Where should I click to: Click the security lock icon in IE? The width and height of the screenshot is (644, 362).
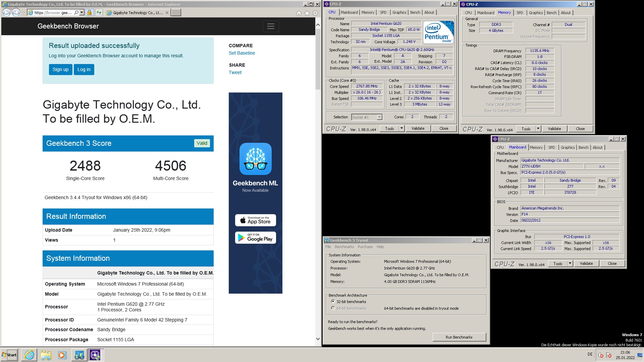89,13
